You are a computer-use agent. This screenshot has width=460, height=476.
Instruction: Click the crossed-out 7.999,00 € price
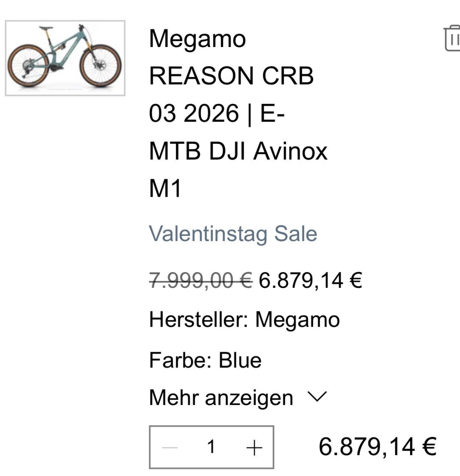click(201, 280)
